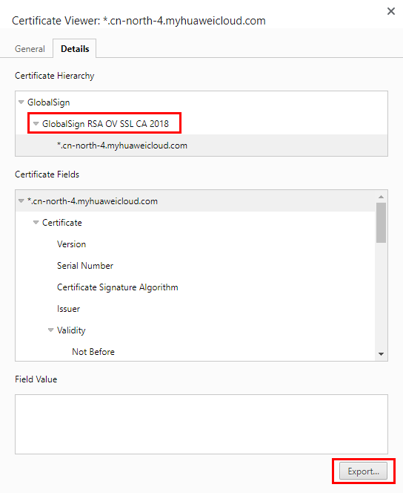The width and height of the screenshot is (403, 493).
Task: Click scrollbar up arrow in Certificate Fields
Action: [381, 197]
